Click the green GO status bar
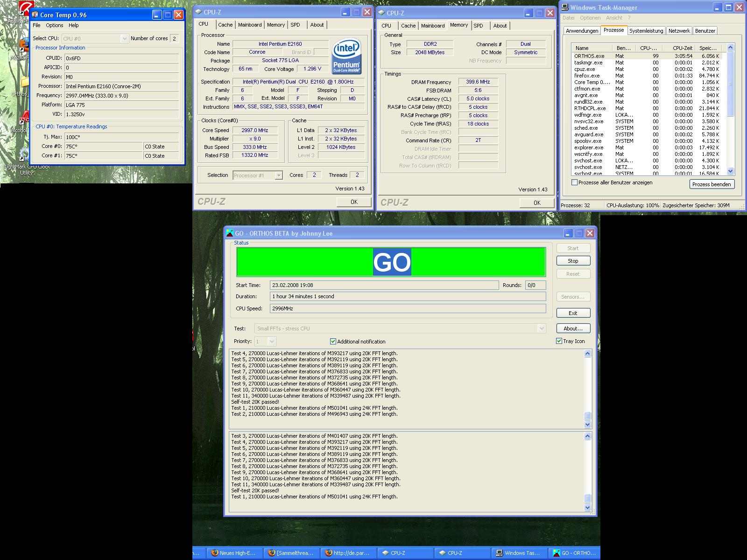This screenshot has width=747, height=560. click(x=391, y=262)
